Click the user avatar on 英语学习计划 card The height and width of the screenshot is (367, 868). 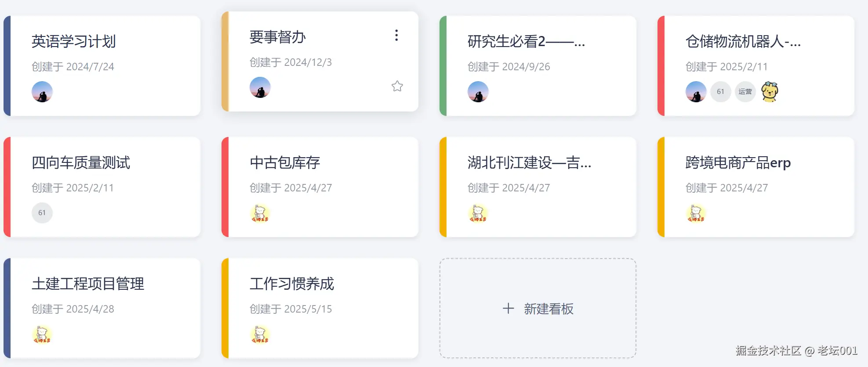point(42,92)
